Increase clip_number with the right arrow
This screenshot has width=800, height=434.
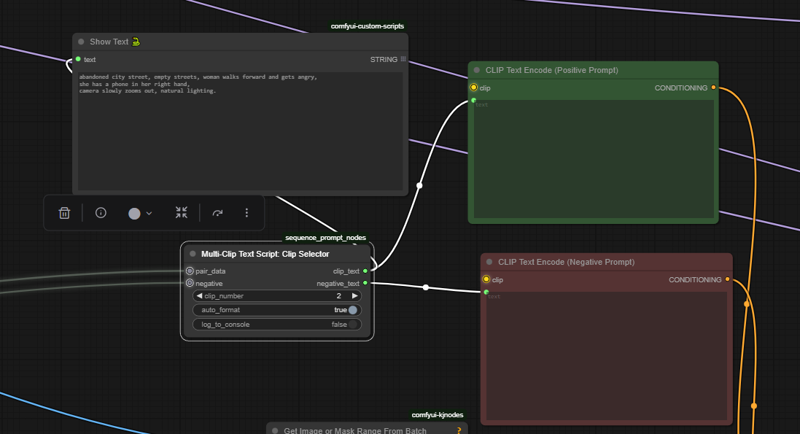(354, 296)
